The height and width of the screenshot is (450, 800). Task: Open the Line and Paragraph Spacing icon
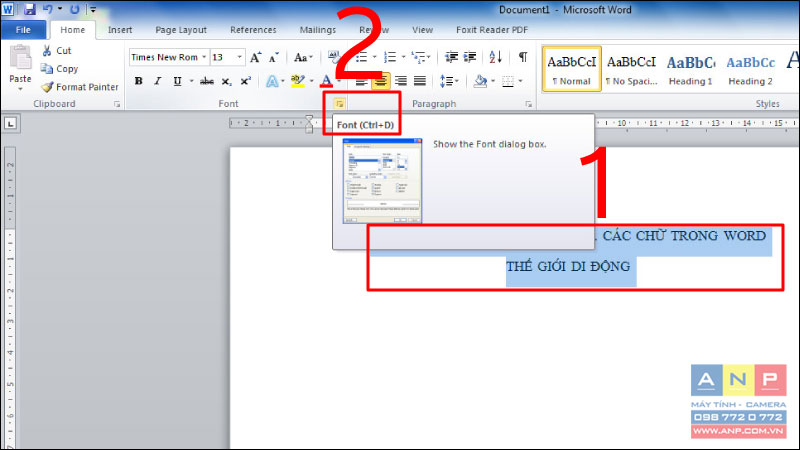coord(446,81)
